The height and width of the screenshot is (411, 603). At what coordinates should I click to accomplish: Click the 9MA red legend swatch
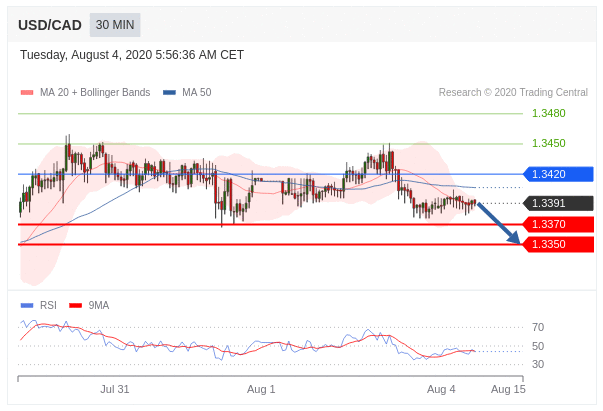click(x=75, y=305)
